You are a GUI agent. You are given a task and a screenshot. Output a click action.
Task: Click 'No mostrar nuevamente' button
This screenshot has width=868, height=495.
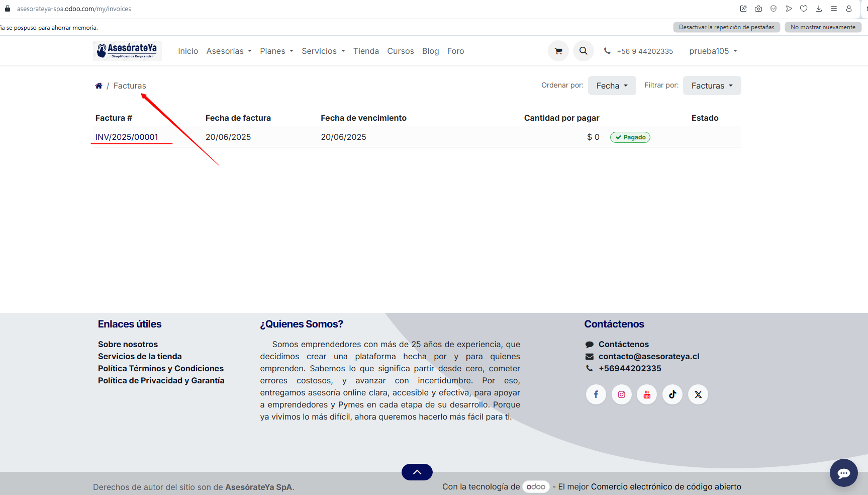tap(822, 27)
